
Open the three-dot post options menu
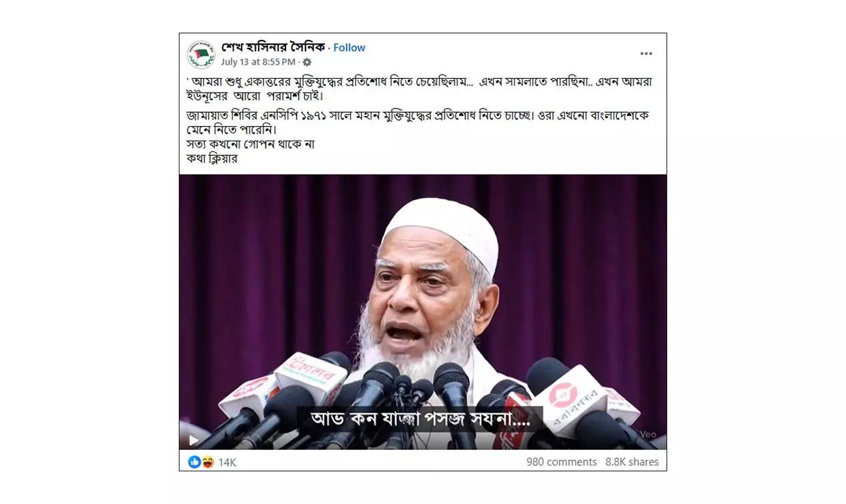click(x=646, y=53)
